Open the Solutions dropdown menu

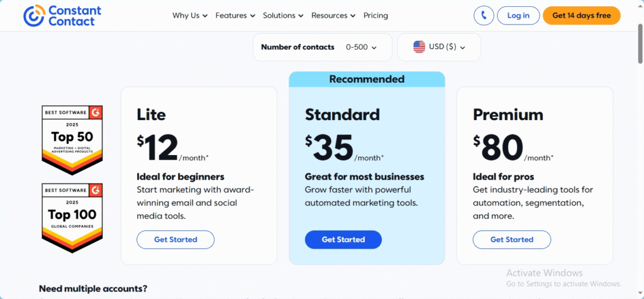(283, 16)
